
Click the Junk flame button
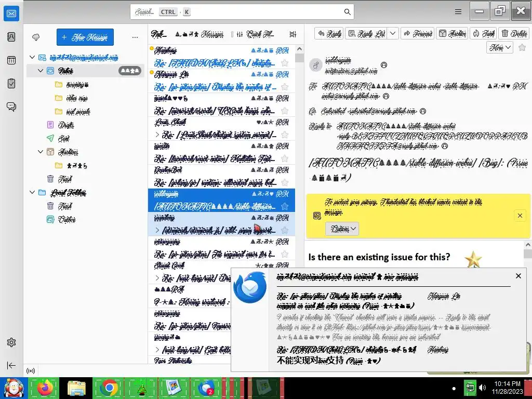tap(484, 33)
